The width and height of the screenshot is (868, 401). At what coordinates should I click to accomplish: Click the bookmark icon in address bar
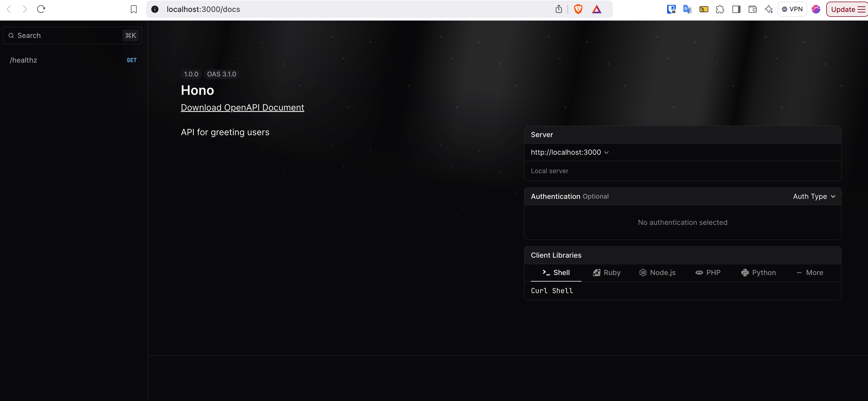pyautogui.click(x=134, y=9)
